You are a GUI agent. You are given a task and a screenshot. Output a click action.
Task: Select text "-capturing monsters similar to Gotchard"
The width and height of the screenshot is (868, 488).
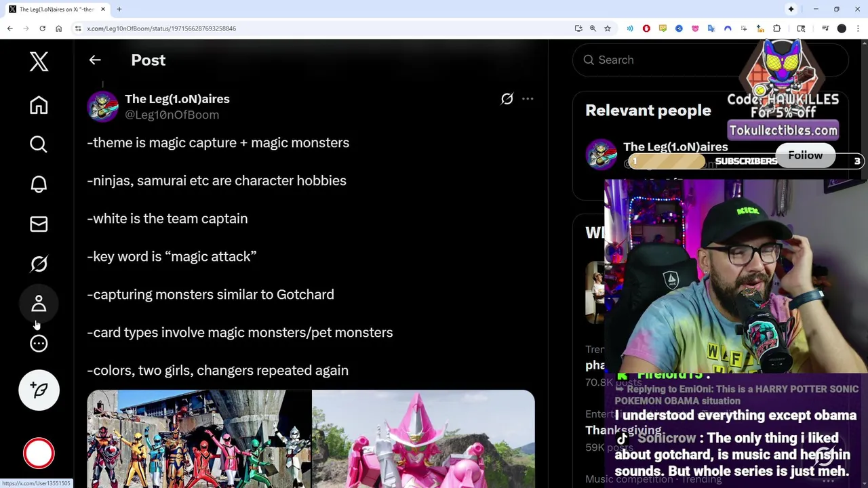pyautogui.click(x=210, y=294)
